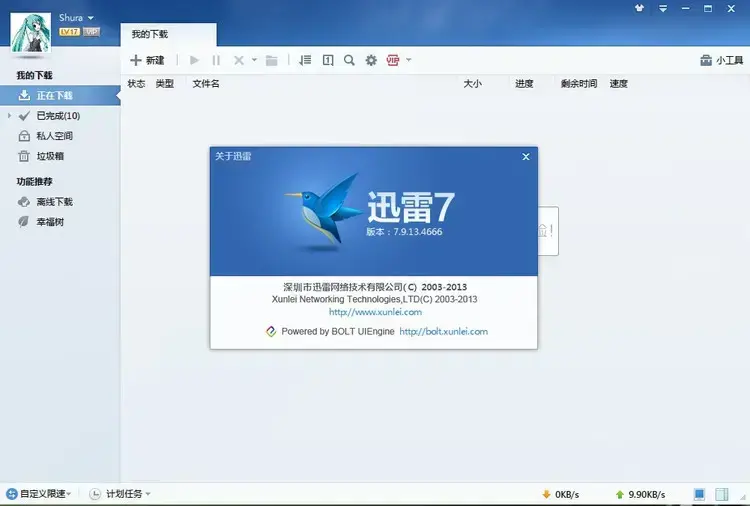Open the 计划任务 scheduled tasks dropdown

pyautogui.click(x=121, y=494)
